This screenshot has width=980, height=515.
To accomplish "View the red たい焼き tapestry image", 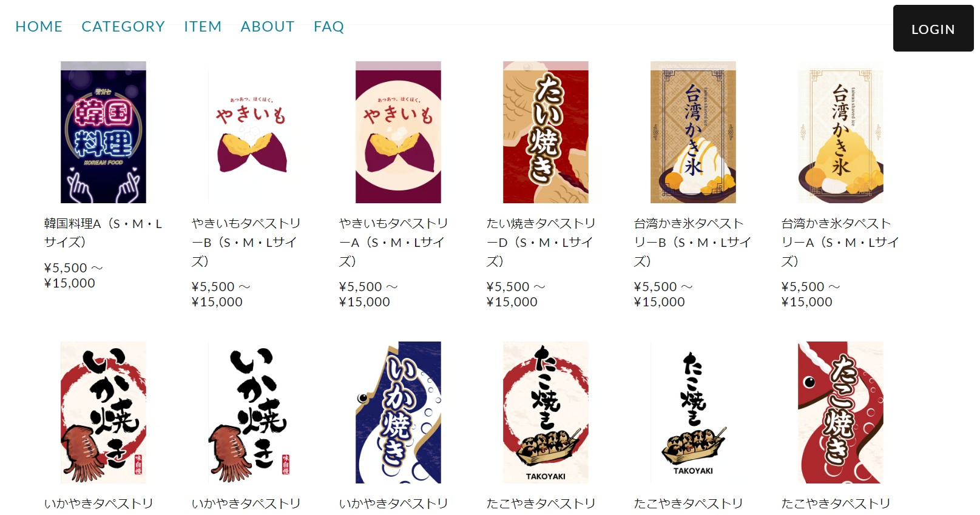I will point(546,132).
